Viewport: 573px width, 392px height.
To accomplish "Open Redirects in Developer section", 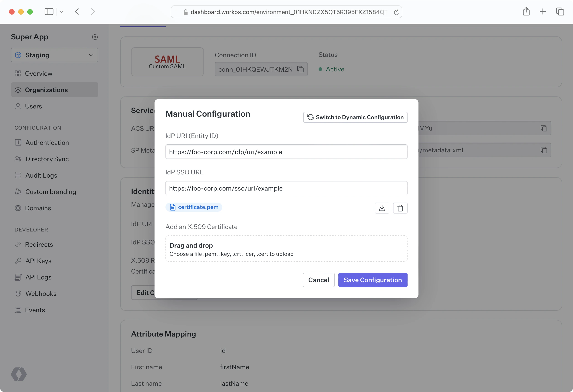I will point(54,244).
